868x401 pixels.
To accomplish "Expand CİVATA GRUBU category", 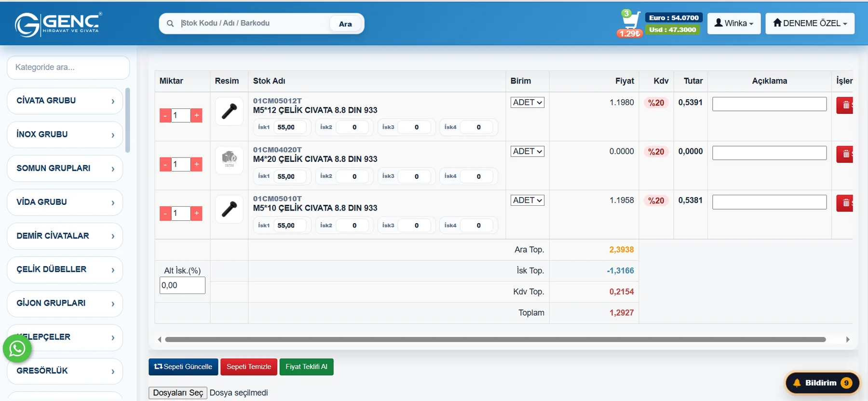I will pyautogui.click(x=65, y=101).
